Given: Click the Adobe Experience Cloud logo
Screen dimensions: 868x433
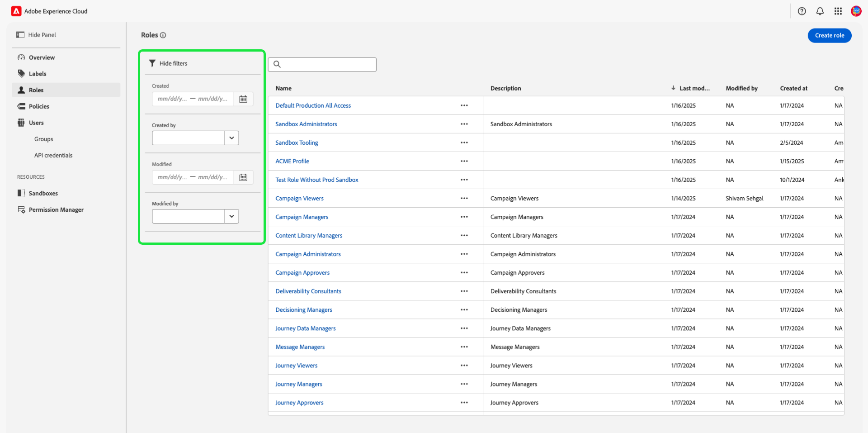Looking at the screenshot, I should (x=16, y=11).
